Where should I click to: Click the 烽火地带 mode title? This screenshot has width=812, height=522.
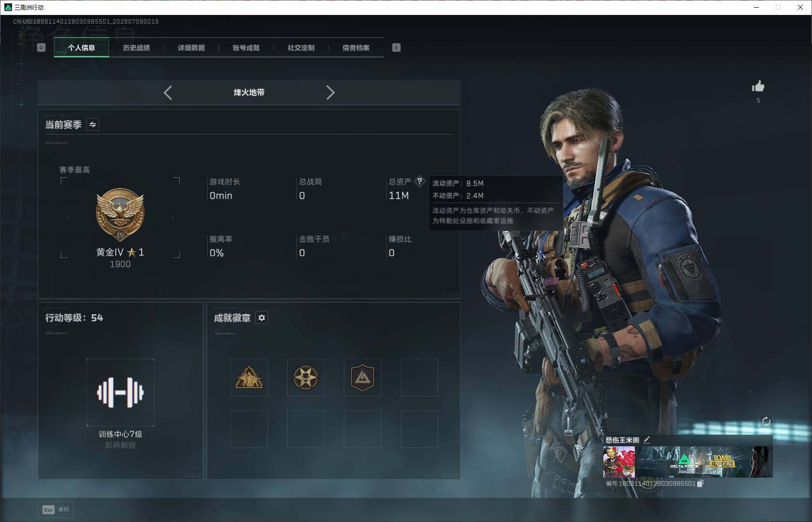coord(249,92)
